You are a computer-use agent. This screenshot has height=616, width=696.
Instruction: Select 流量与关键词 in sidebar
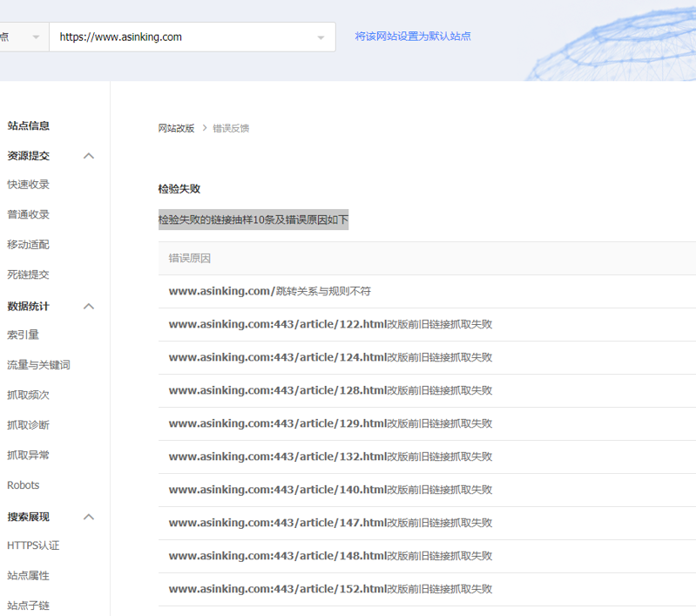(x=38, y=365)
